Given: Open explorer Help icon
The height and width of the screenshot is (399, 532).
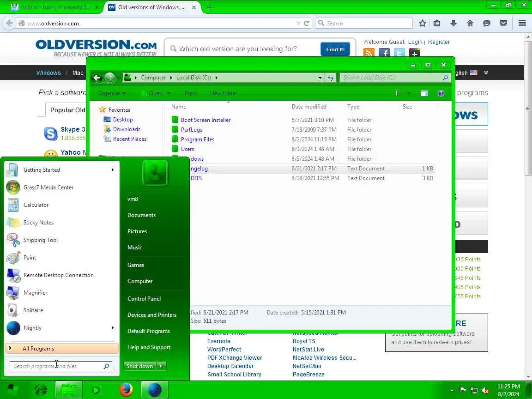Looking at the screenshot, I should [441, 93].
